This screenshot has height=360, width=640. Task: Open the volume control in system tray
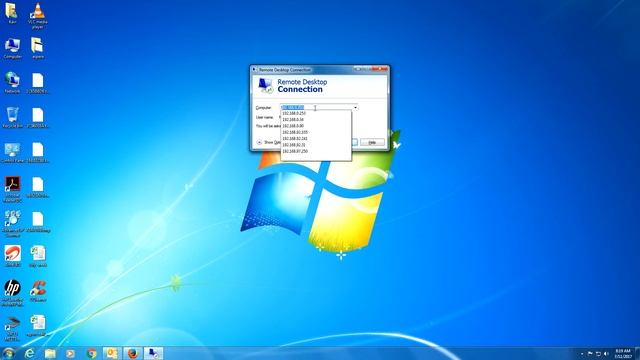(606, 354)
